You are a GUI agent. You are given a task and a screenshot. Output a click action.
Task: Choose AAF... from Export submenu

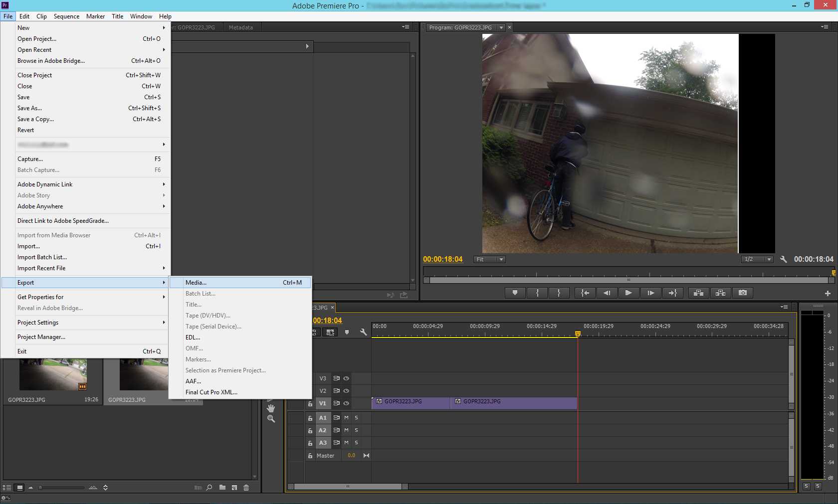click(x=240, y=381)
